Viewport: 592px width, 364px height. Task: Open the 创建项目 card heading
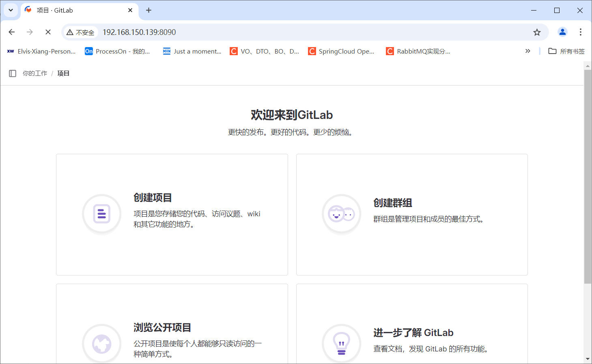pyautogui.click(x=153, y=198)
